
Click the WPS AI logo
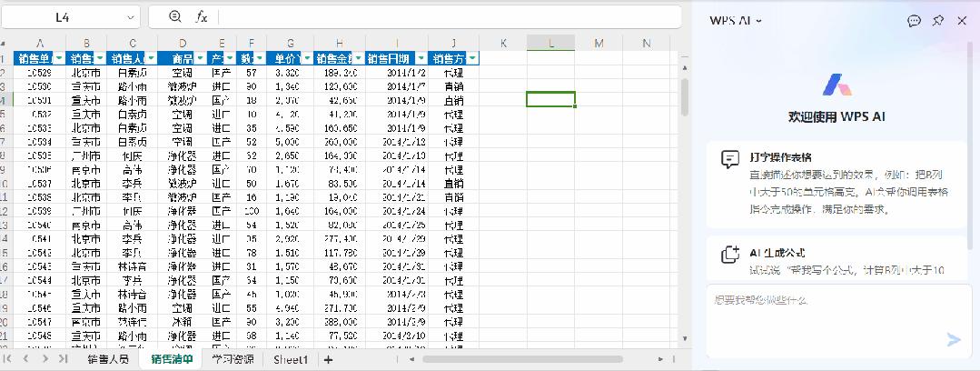pos(836,85)
